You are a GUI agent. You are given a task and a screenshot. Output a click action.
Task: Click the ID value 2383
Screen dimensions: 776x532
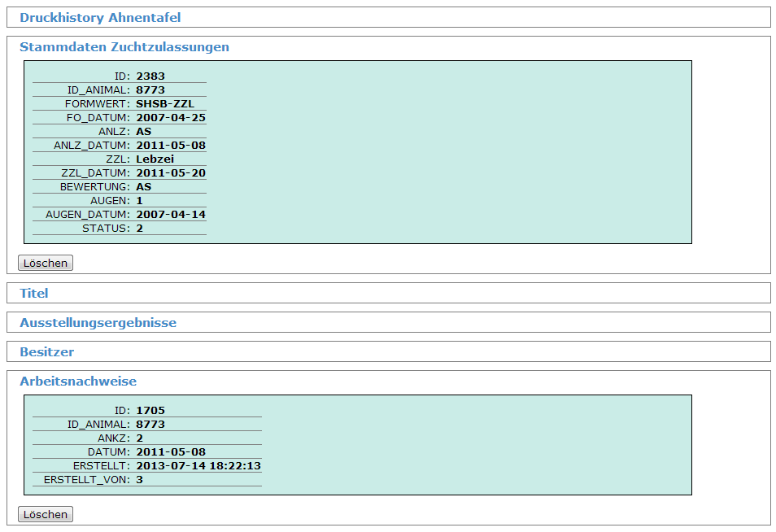tap(150, 76)
